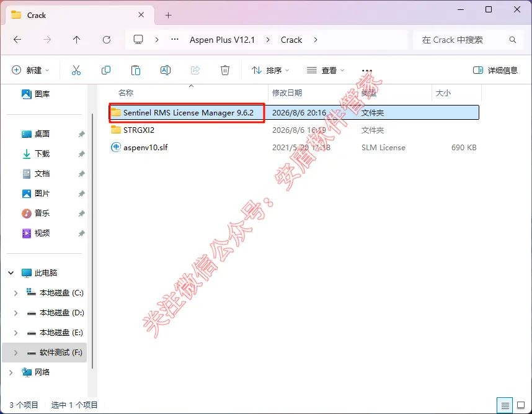This screenshot has height=414, width=532.
Task: Toggle the 详细信息 details pane
Action: point(495,70)
